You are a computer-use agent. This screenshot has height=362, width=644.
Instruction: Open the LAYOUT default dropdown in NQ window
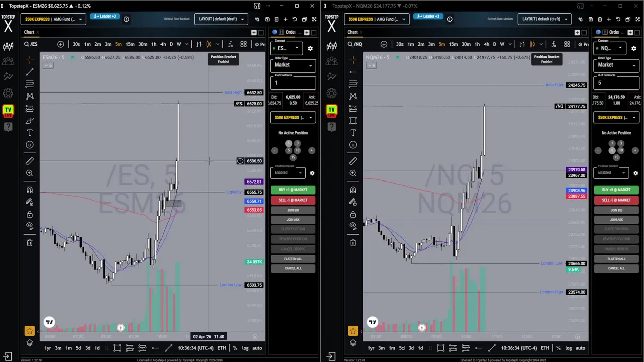pyautogui.click(x=544, y=19)
